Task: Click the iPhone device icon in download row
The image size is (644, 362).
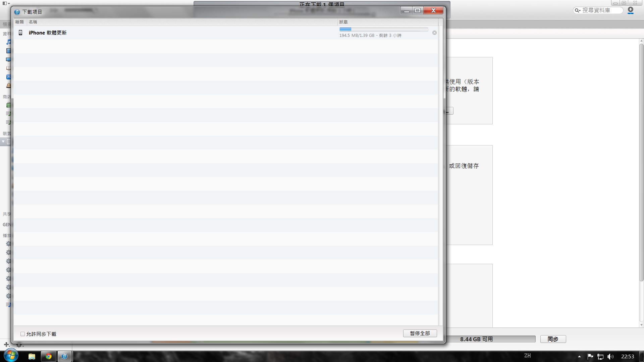Action: click(20, 33)
